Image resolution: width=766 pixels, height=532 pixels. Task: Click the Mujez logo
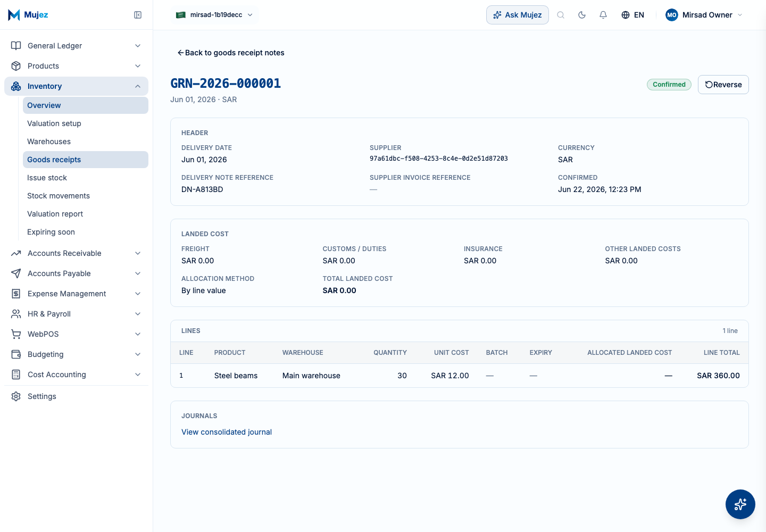pyautogui.click(x=28, y=15)
